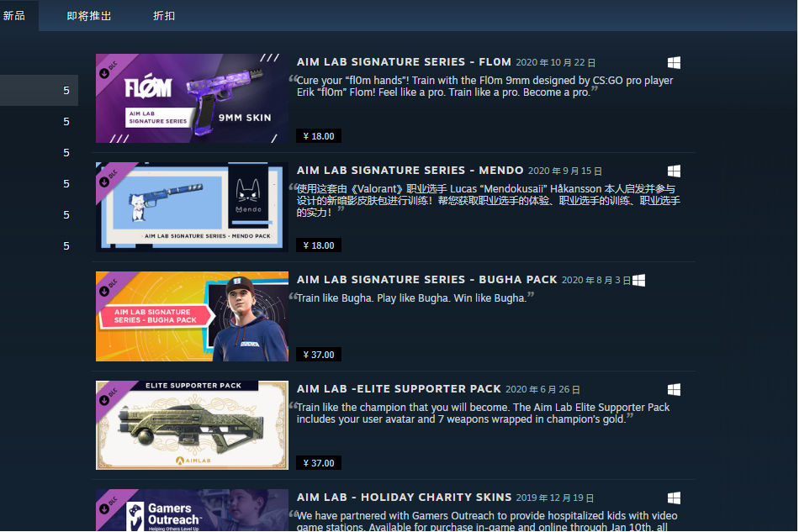
Task: Click the Windows icon in the Elite Supporter row
Action: [675, 390]
